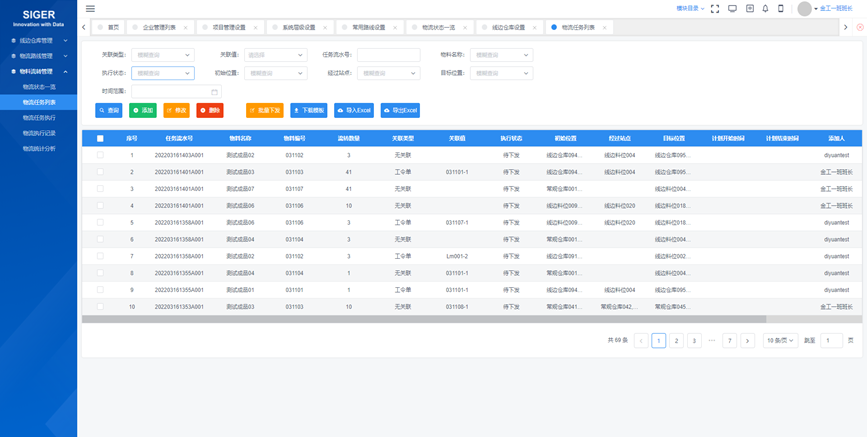
Task: Check the checkbox for row 1
Action: tap(100, 155)
